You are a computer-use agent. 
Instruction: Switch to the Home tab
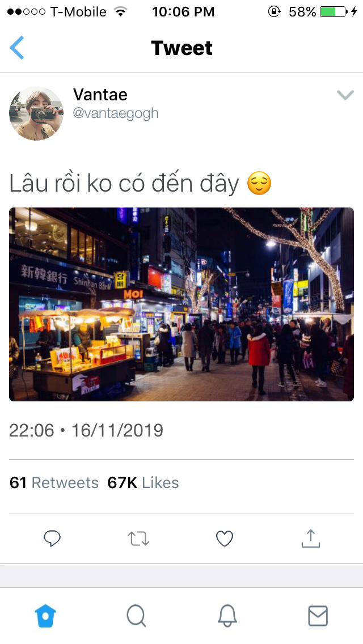pos(45,616)
